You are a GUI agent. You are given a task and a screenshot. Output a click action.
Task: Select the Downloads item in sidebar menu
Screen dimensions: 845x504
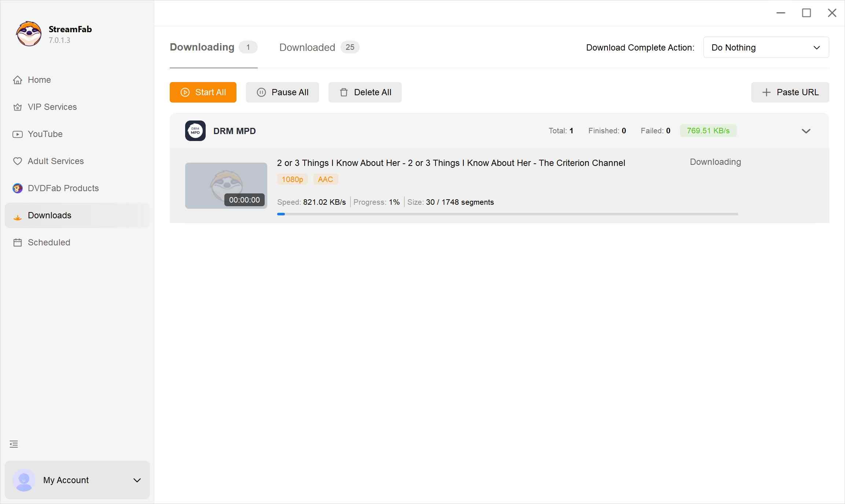pyautogui.click(x=49, y=215)
